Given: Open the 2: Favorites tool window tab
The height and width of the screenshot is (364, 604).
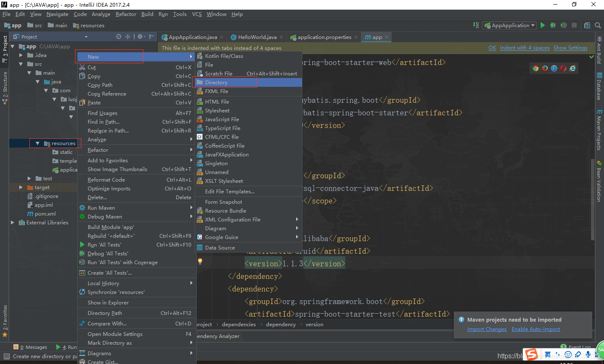Looking at the screenshot, I should (x=5, y=321).
